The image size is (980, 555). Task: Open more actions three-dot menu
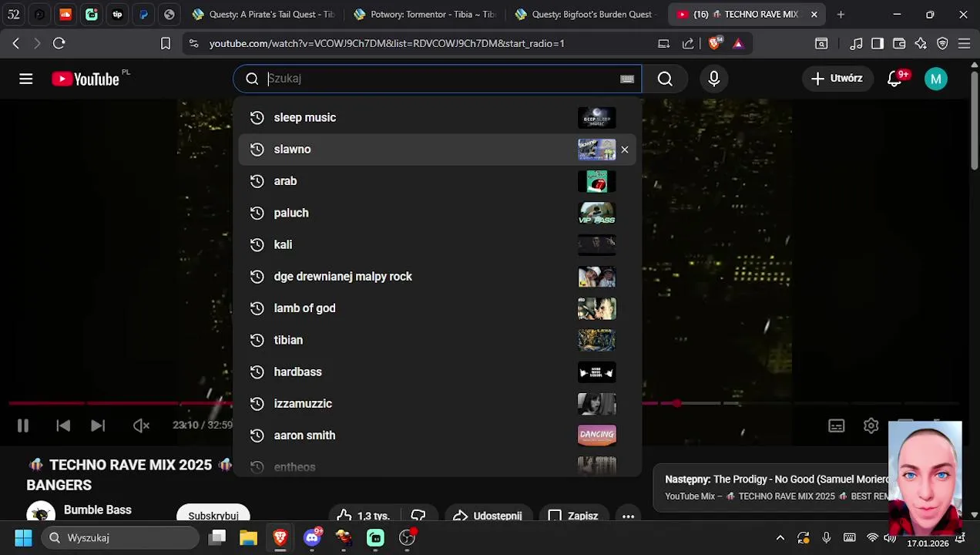(x=628, y=516)
